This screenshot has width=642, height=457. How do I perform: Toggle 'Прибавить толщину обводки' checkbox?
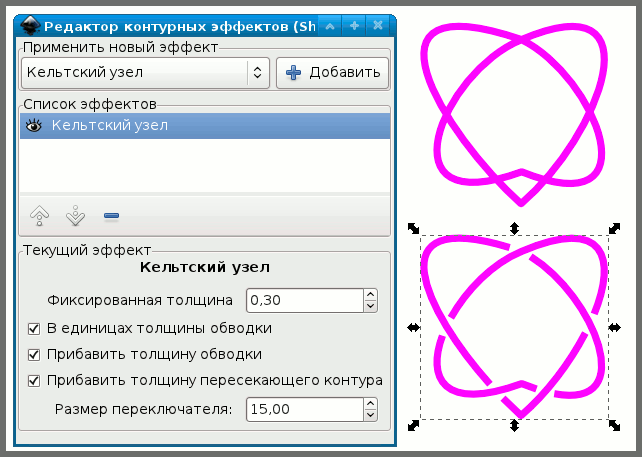35,354
